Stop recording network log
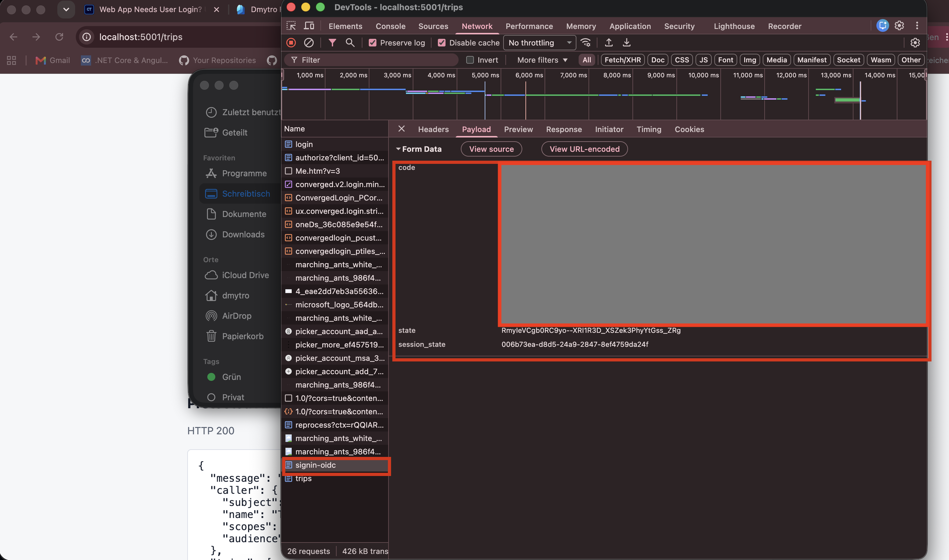This screenshot has width=949, height=560. pos(291,43)
